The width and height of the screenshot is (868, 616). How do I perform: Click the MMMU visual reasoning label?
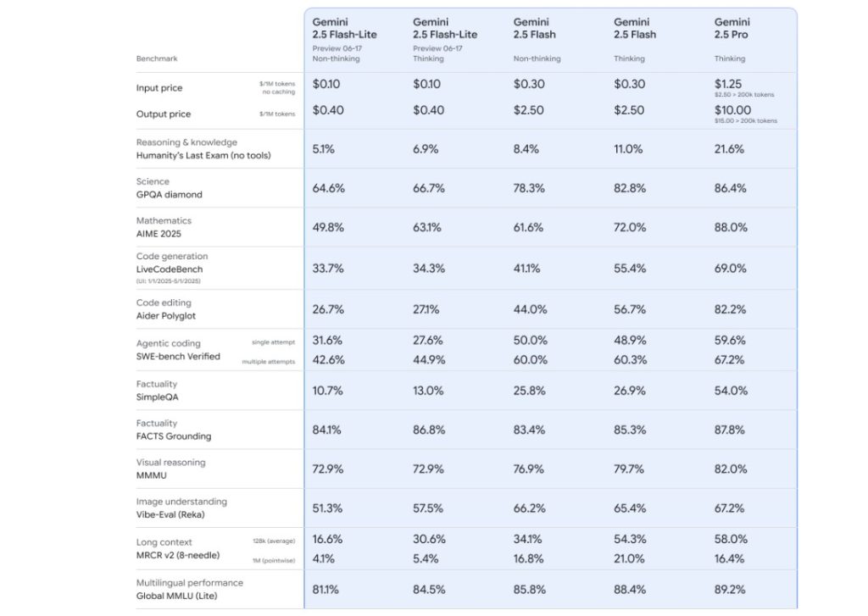tap(151, 475)
